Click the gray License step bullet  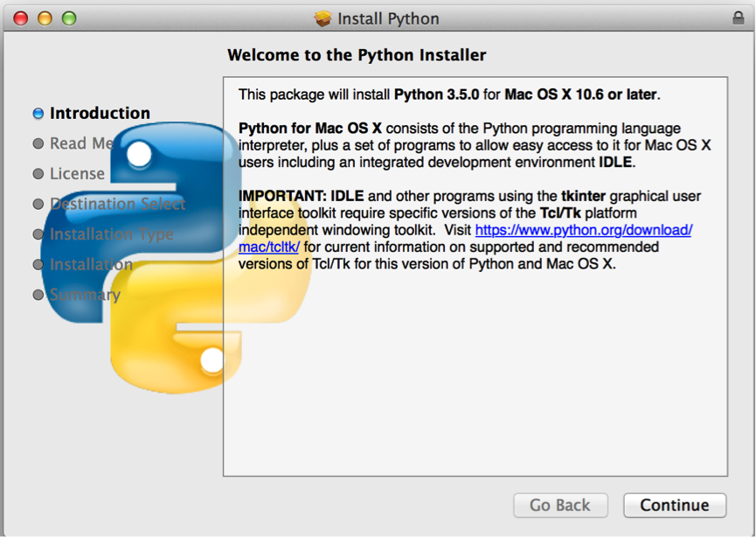[38, 174]
